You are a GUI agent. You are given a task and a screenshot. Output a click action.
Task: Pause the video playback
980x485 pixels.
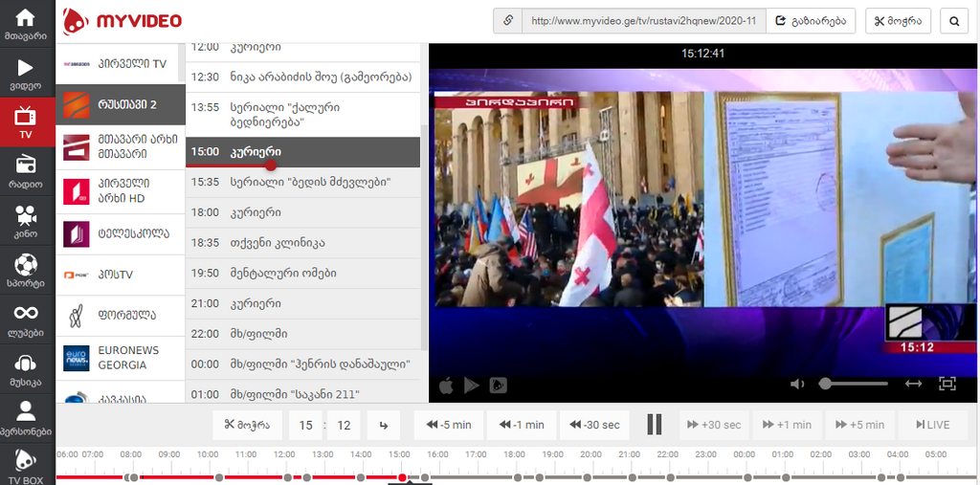click(654, 425)
